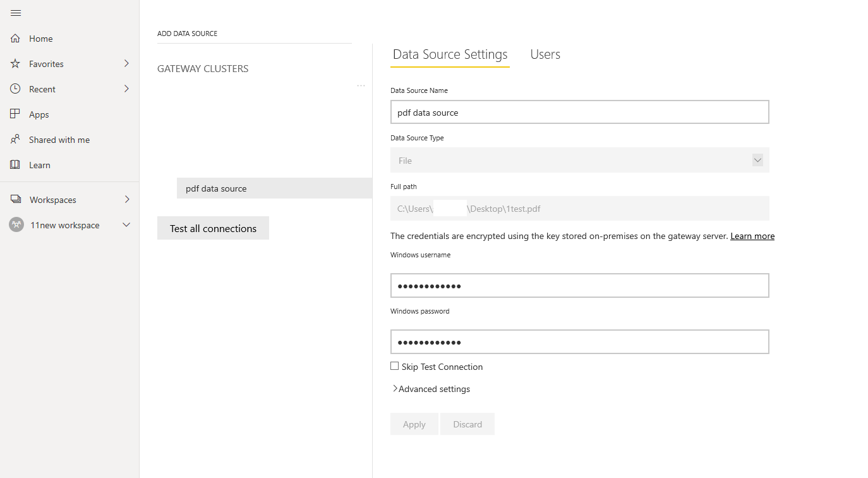The height and width of the screenshot is (478, 868).
Task: Click the Windows password field
Action: [580, 341]
